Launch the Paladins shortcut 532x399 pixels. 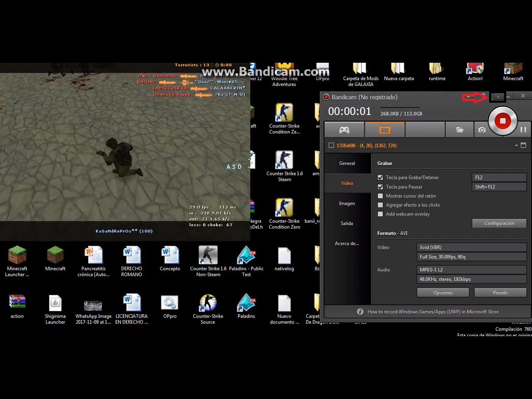pyautogui.click(x=246, y=306)
